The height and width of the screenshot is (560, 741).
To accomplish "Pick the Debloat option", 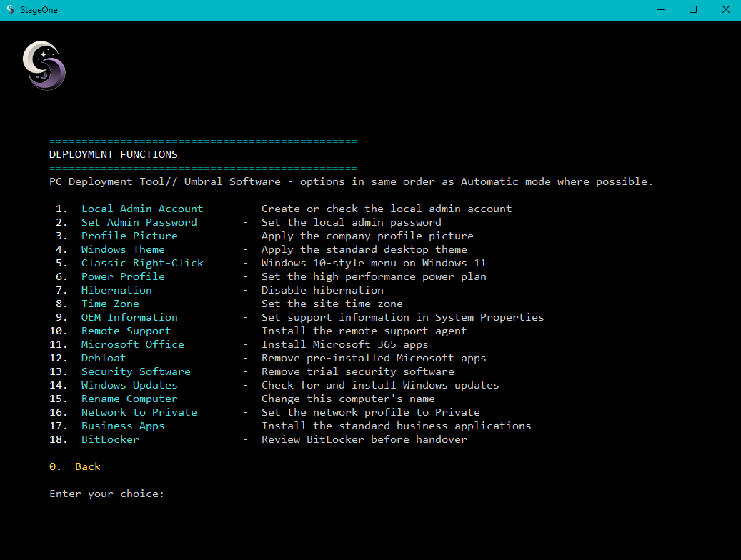I will coord(104,358).
